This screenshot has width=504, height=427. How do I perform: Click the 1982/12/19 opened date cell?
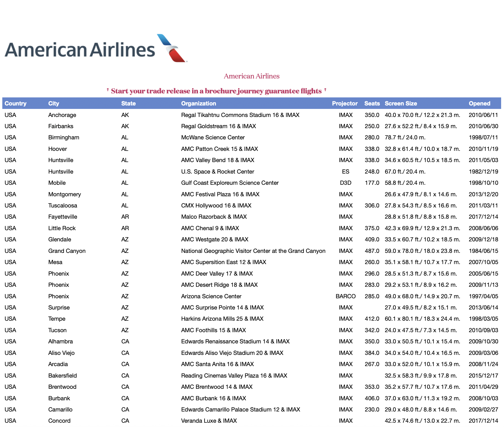point(483,172)
